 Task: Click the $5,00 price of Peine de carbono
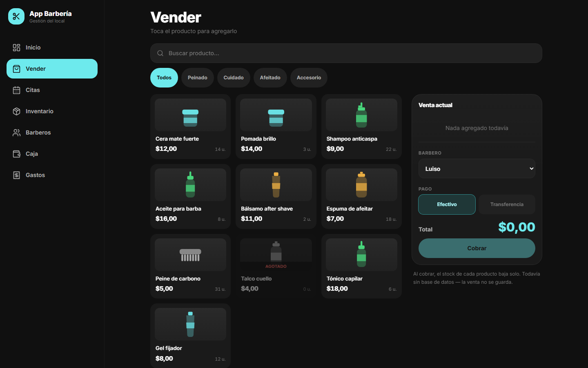(x=164, y=289)
